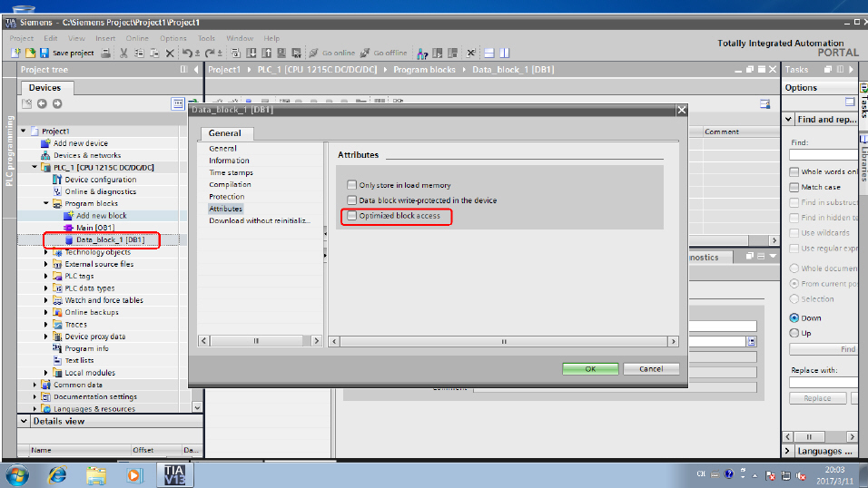This screenshot has width=868, height=488.
Task: Click the Print toolbar icon
Action: click(105, 54)
